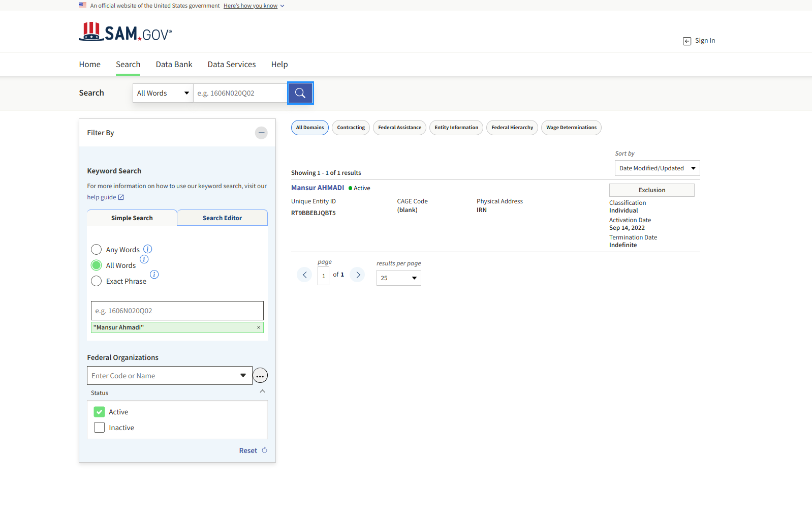812x512 pixels.
Task: Click the keyword filter input field
Action: pos(177,311)
